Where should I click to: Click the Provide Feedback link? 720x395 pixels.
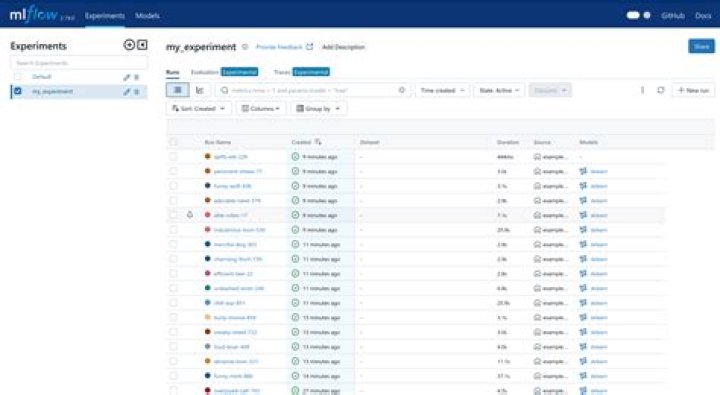pyautogui.click(x=279, y=47)
